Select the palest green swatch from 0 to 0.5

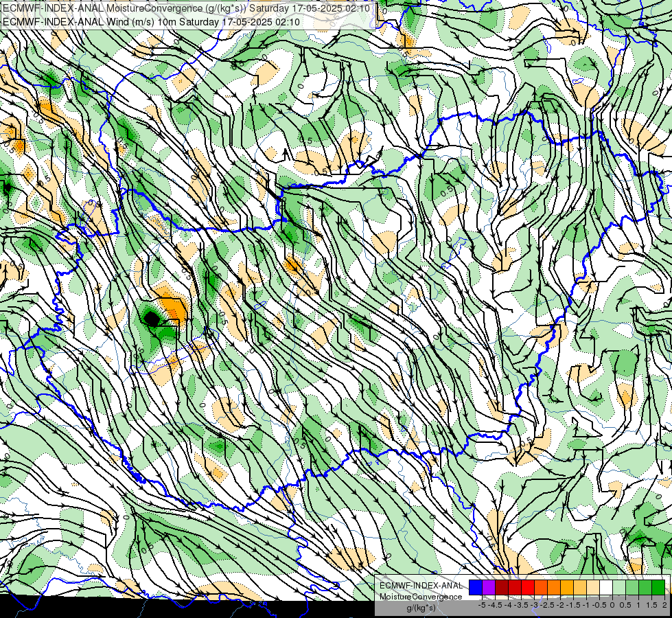click(x=619, y=587)
